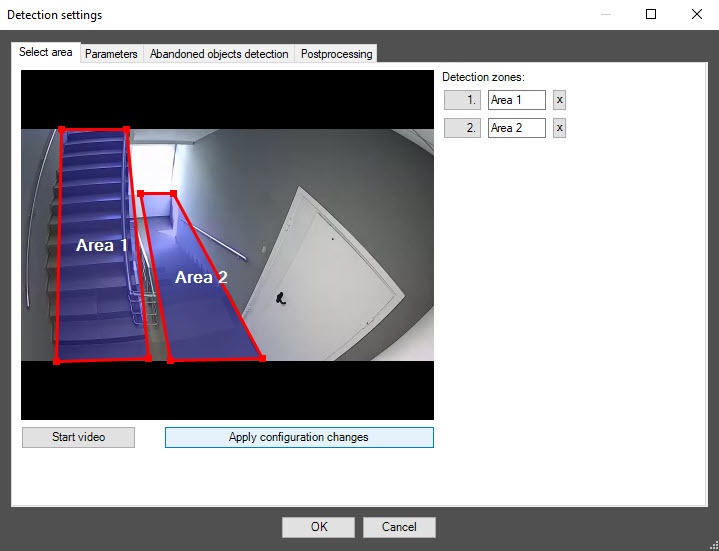Remove Area 2 zone with x button
The width and height of the screenshot is (719, 551).
tap(559, 128)
